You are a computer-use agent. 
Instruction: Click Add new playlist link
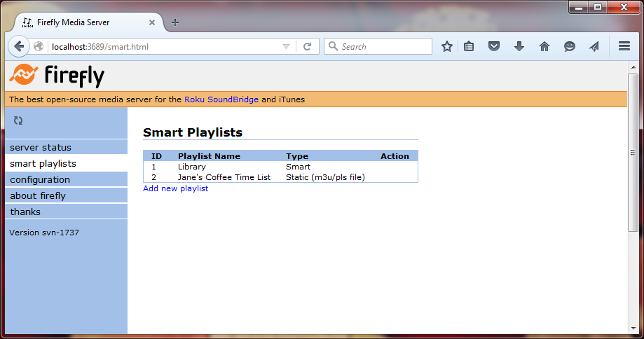point(175,188)
